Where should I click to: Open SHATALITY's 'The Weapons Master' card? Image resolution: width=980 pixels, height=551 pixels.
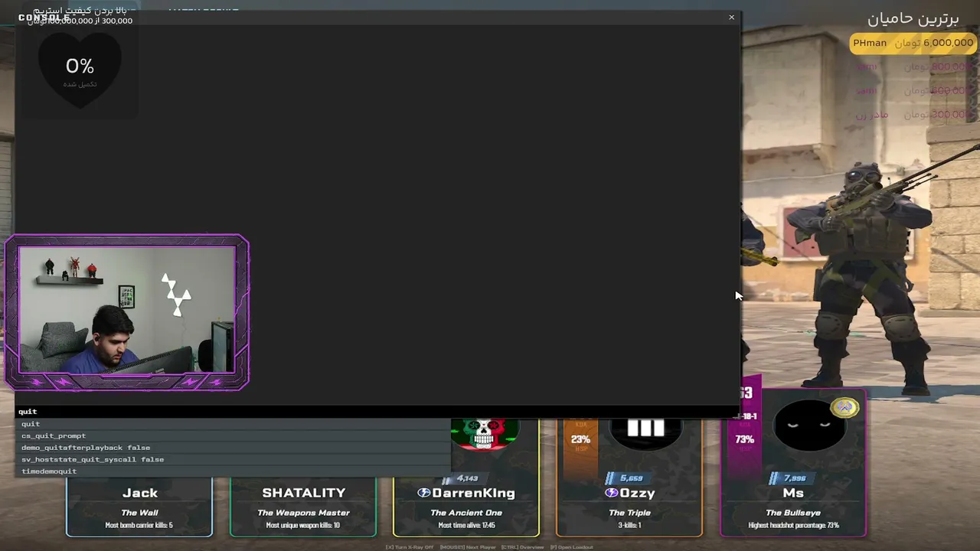303,507
